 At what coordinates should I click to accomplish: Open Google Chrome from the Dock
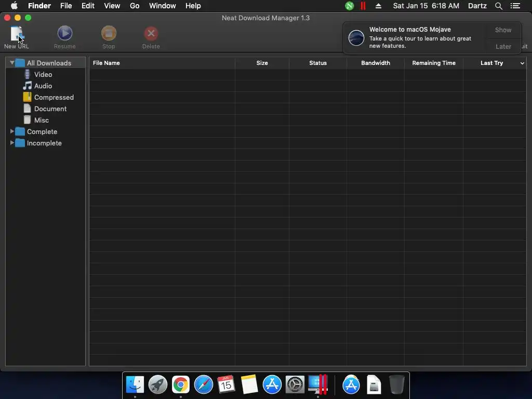point(180,385)
